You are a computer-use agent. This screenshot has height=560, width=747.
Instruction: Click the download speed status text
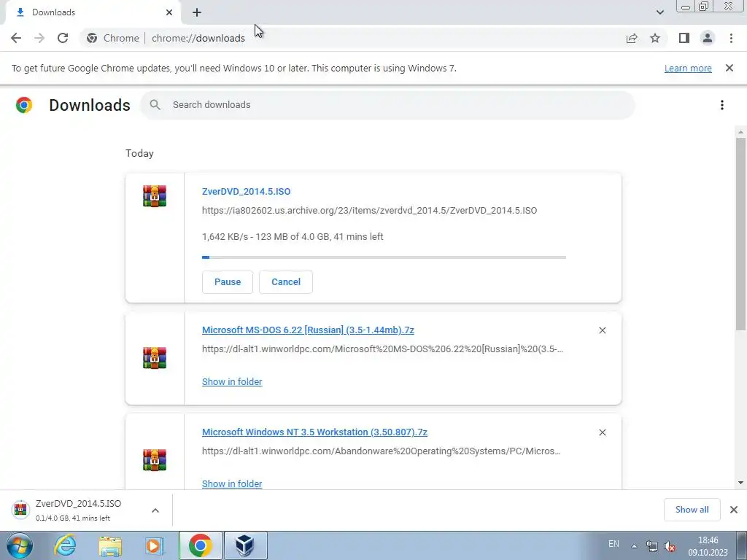(x=293, y=237)
